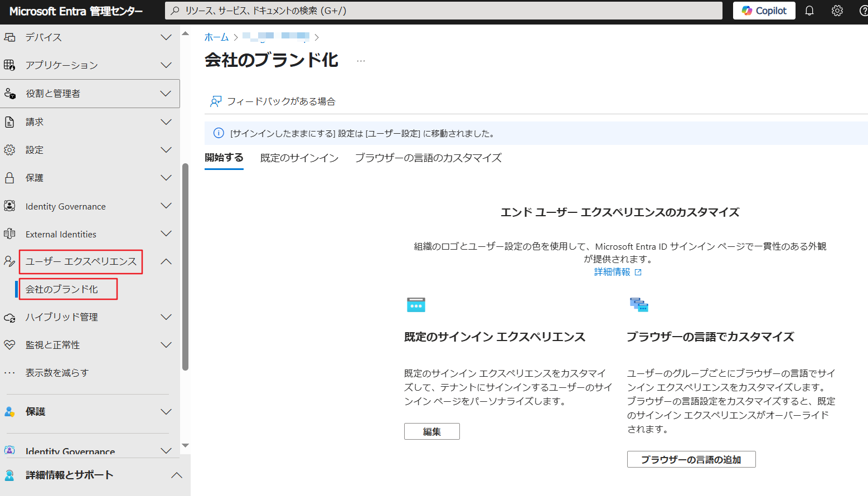Click the sidebar scroll down arrow
Viewport: 868px width, 496px height.
click(186, 445)
